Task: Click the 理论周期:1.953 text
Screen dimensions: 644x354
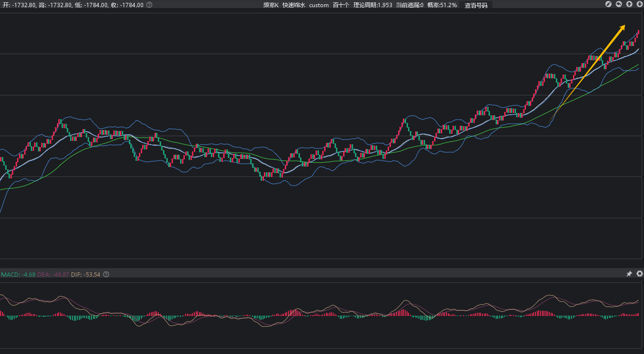Action: (373, 5)
